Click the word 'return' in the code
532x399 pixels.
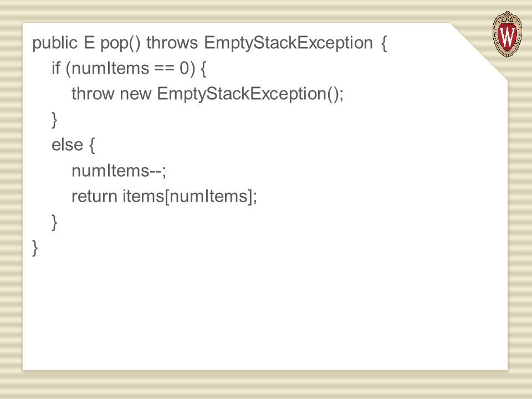(94, 196)
